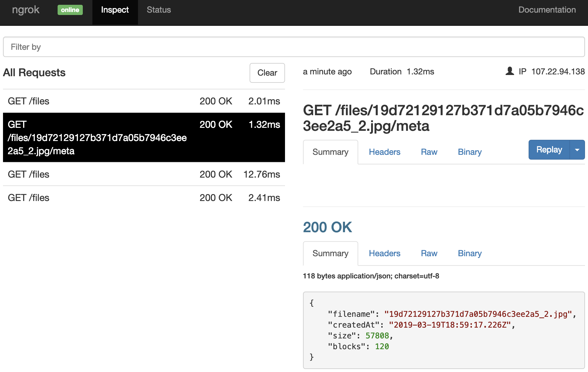The height and width of the screenshot is (372, 588).
Task: Open response Raw tab below 200 OK
Action: (429, 253)
